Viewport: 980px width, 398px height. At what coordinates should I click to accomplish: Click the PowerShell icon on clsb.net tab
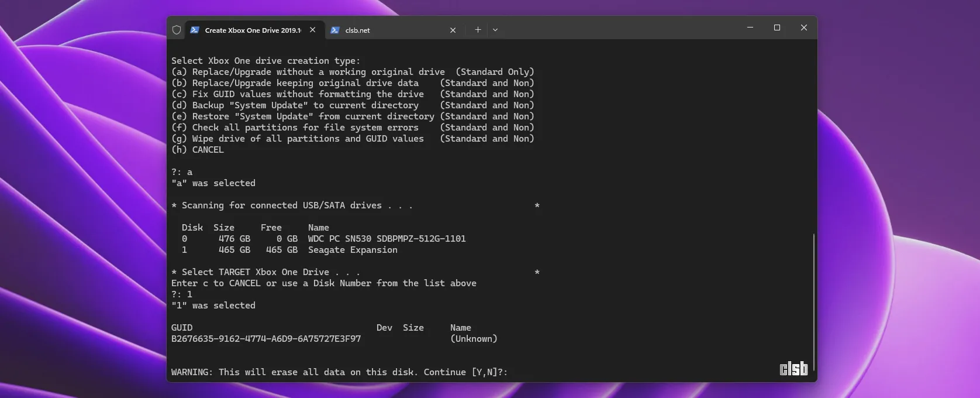tap(335, 30)
